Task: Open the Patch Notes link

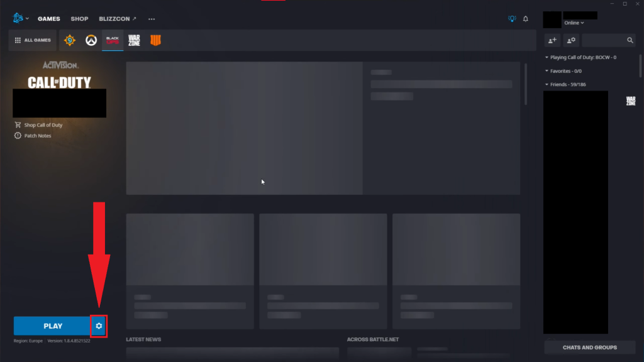Action: point(33,136)
